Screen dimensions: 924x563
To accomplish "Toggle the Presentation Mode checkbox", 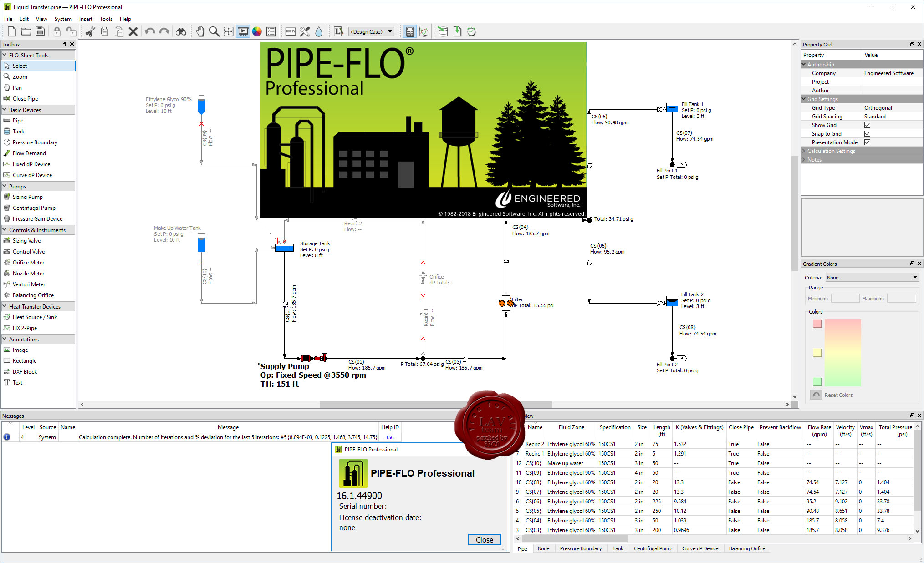I will (x=867, y=142).
